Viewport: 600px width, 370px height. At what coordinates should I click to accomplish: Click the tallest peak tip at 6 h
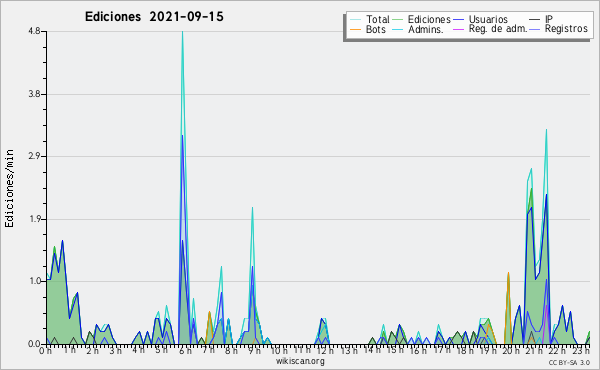183,32
